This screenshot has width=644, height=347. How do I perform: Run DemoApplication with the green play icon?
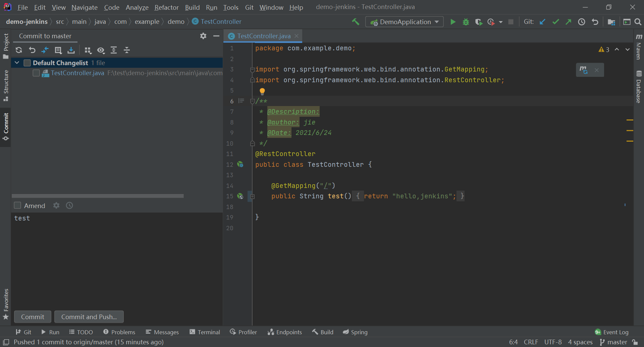pyautogui.click(x=453, y=22)
